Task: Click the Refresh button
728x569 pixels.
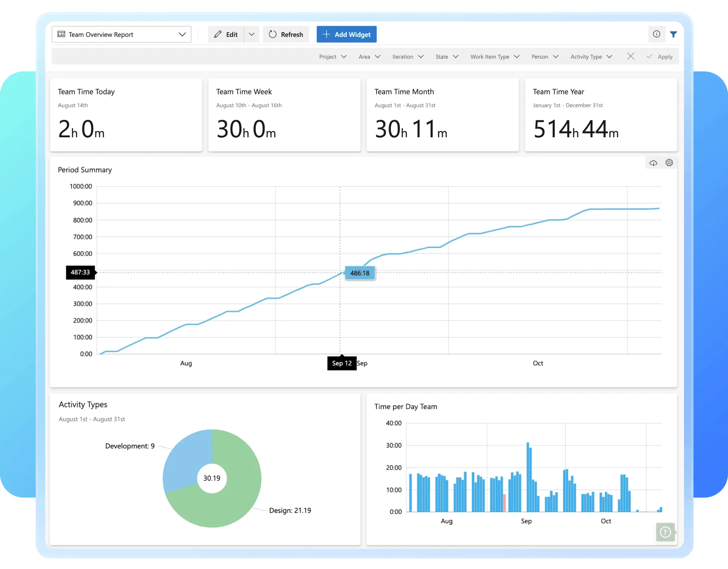Action: (x=286, y=35)
